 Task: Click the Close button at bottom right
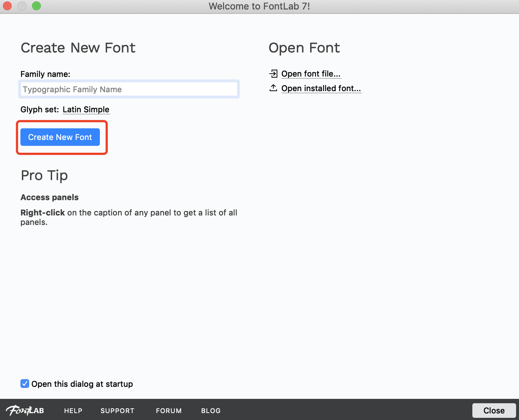[494, 411]
